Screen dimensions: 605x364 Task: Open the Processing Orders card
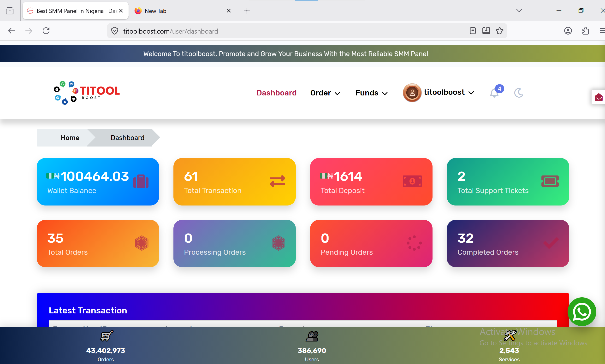pos(234,243)
